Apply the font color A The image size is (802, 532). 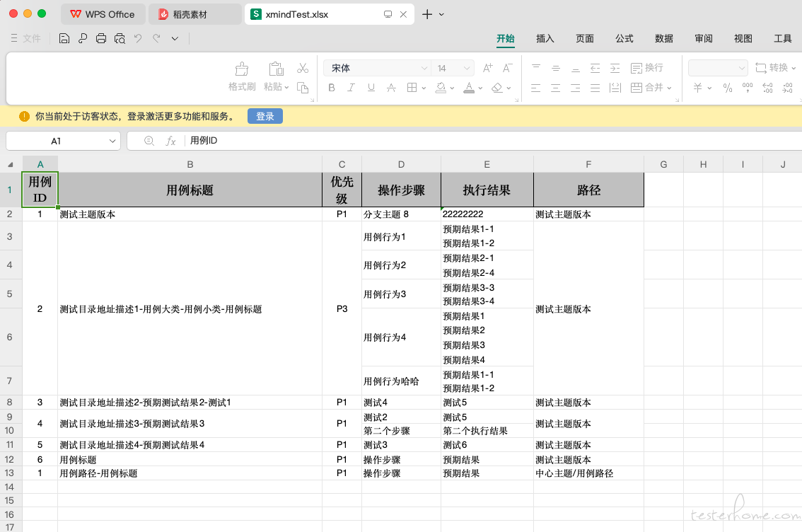pyautogui.click(x=468, y=88)
